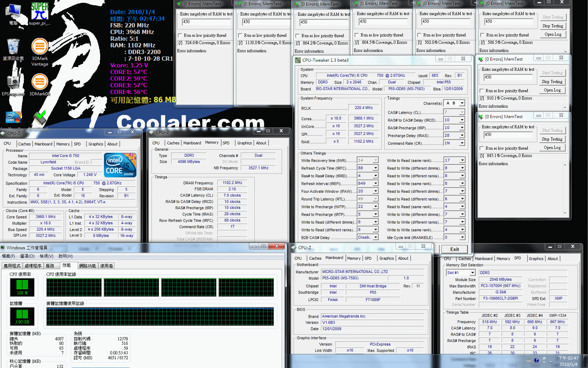588x368 pixels.
Task: Click the taskbar restore-window tray icon
Action: [x=544, y=359]
